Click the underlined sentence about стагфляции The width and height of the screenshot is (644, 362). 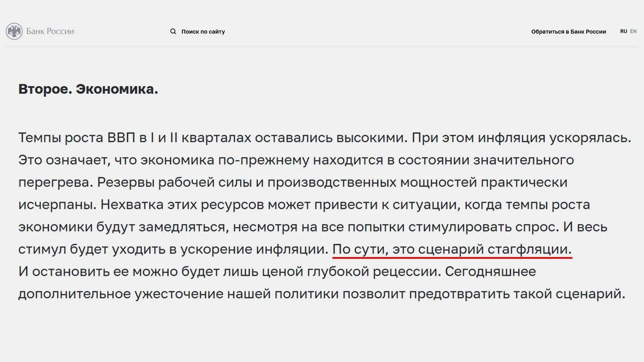[x=452, y=249]
